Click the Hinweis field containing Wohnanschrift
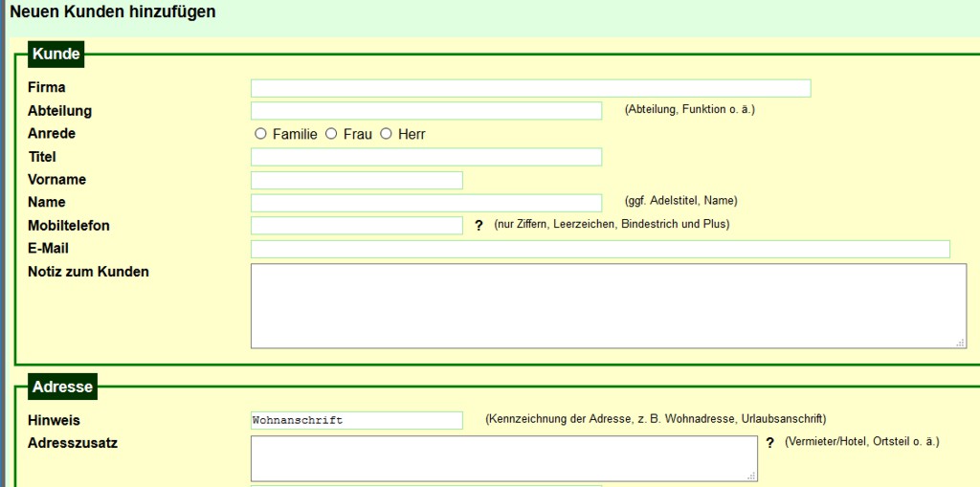Screen dimensions: 980x487 [x=356, y=420]
